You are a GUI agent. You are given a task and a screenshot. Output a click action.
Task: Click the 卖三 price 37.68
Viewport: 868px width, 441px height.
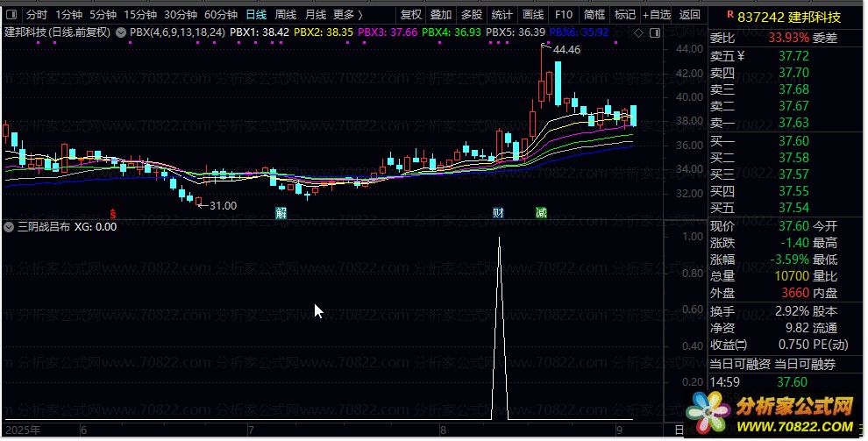pyautogui.click(x=793, y=89)
